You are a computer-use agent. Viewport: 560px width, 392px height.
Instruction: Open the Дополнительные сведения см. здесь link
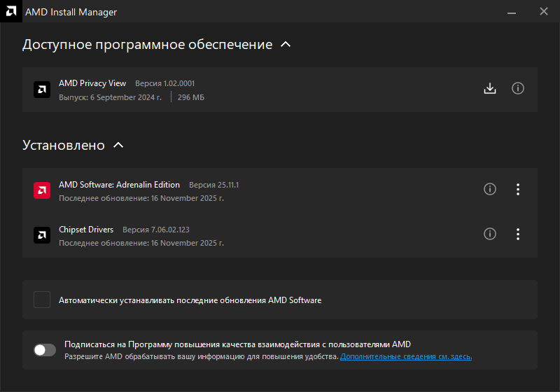pos(406,356)
